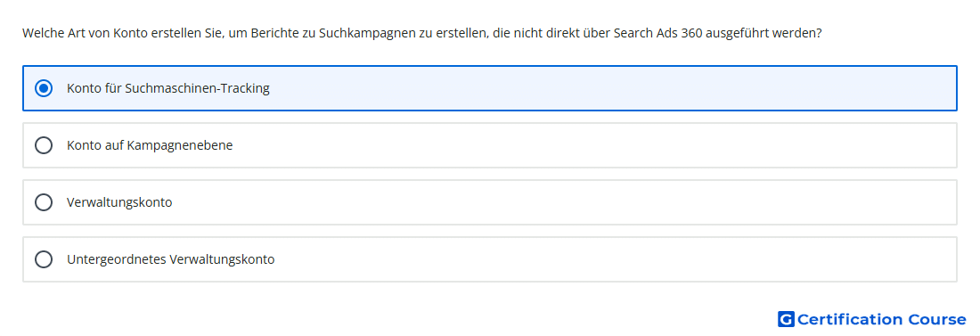Click the Untergeordnetes Verwaltungskonto answer label
Viewport: 980px width, 336px height.
(171, 259)
